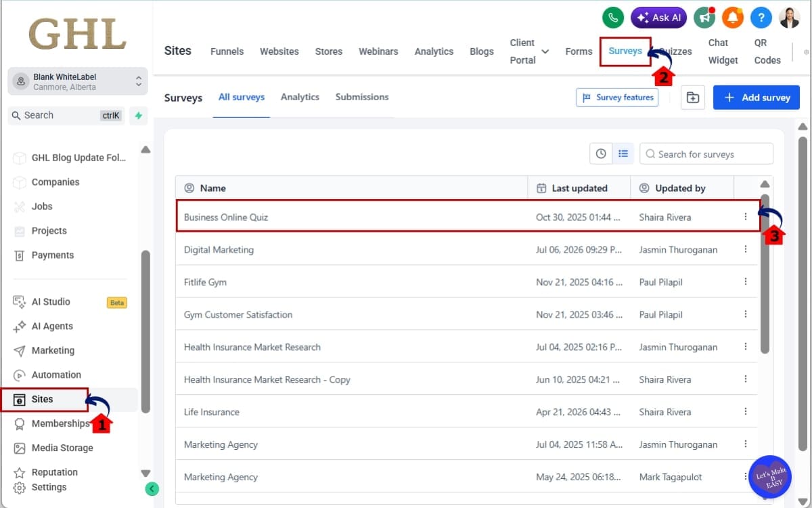Open Life Insurance row actions menu
The width and height of the screenshot is (812, 508).
point(746,412)
